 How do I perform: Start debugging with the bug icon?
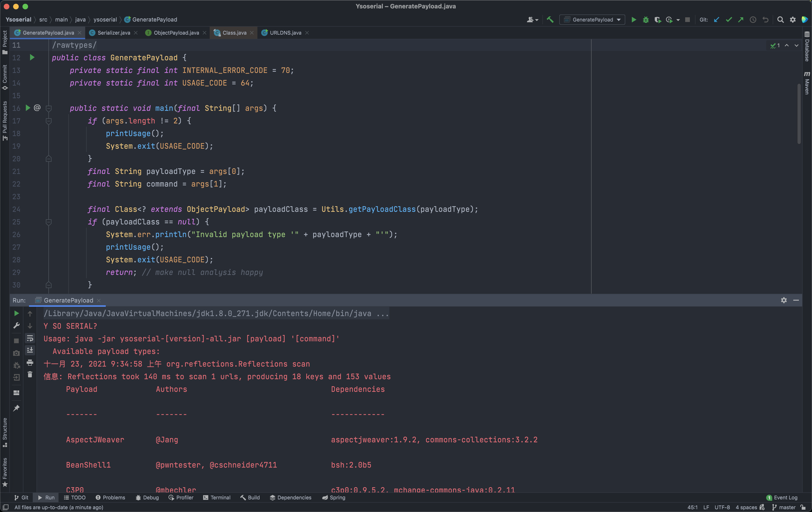(x=645, y=20)
